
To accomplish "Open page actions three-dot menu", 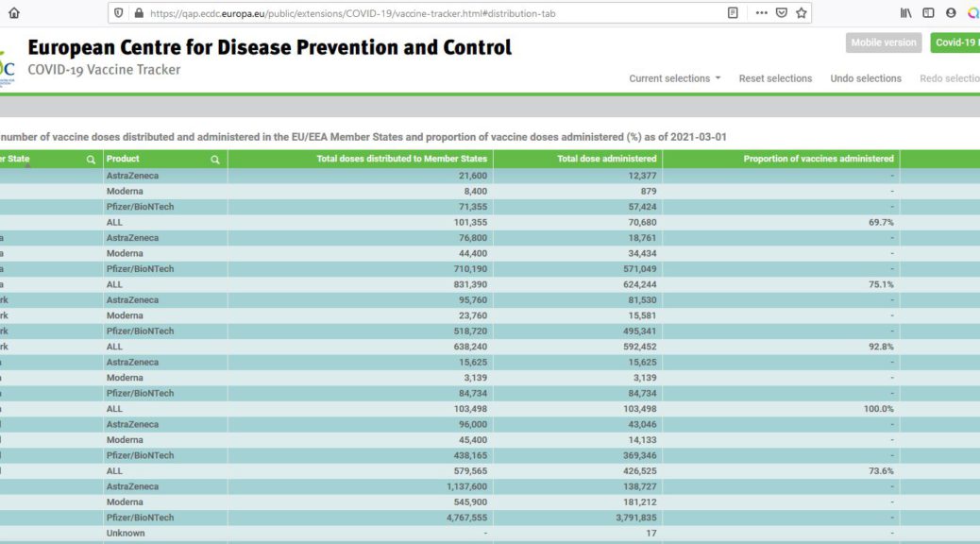I will (x=761, y=13).
